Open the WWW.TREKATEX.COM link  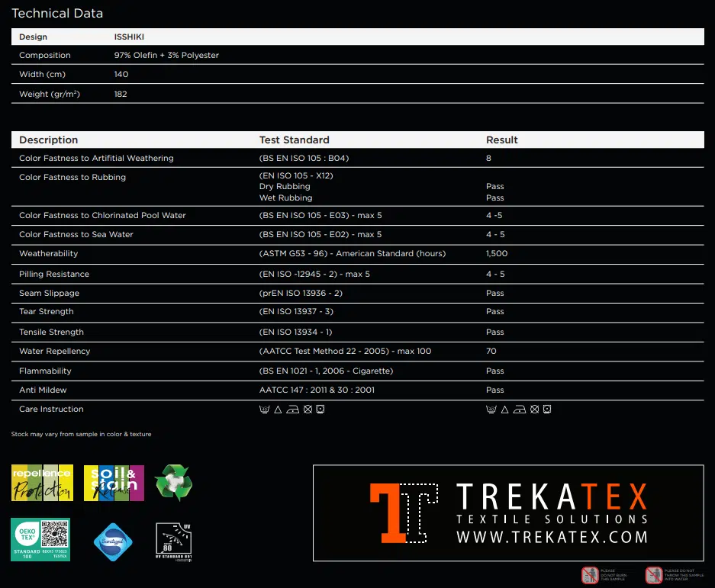tap(552, 537)
